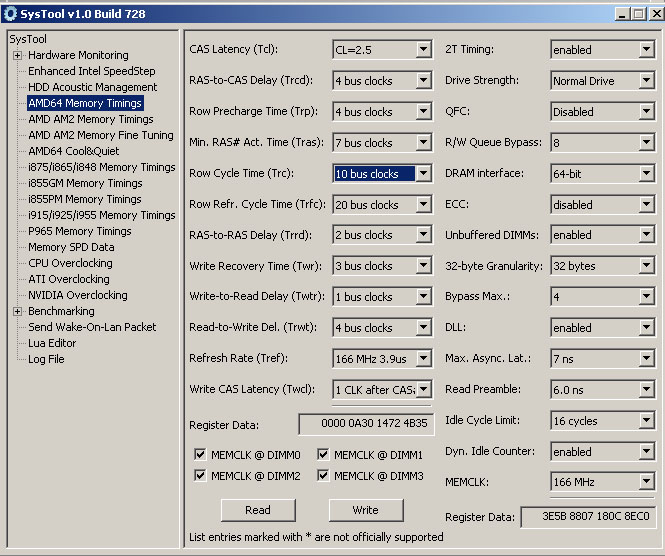Open the 32-byte Granularity dropdown
The image size is (665, 556).
(603, 266)
